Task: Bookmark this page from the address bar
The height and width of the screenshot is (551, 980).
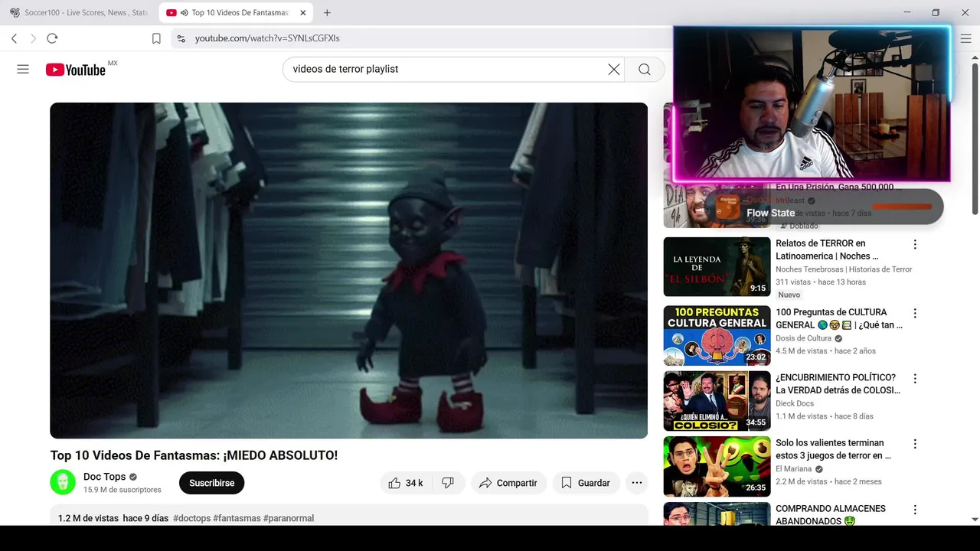Action: 156,38
